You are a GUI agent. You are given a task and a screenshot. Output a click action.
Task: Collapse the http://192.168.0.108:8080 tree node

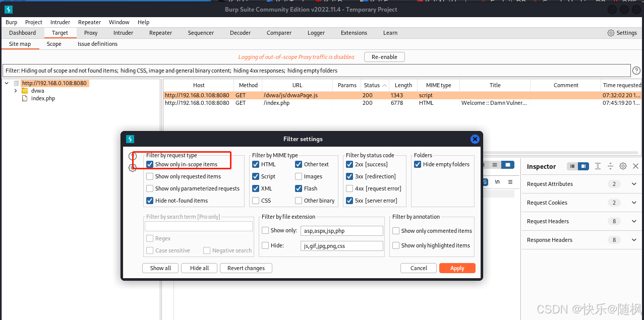coord(7,83)
